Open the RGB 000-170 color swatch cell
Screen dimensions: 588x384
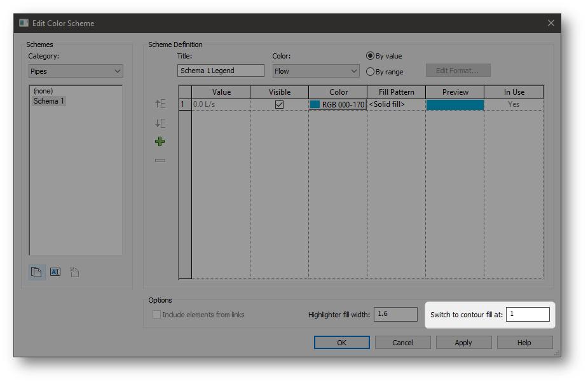click(x=338, y=105)
